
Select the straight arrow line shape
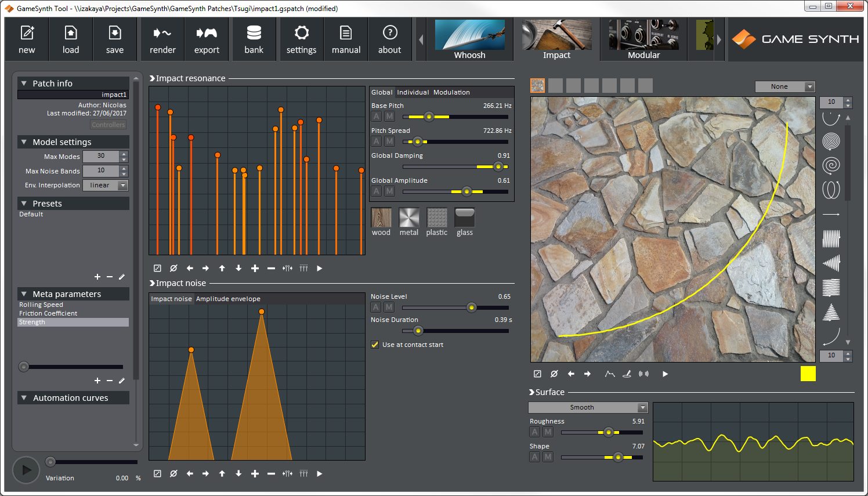click(831, 214)
